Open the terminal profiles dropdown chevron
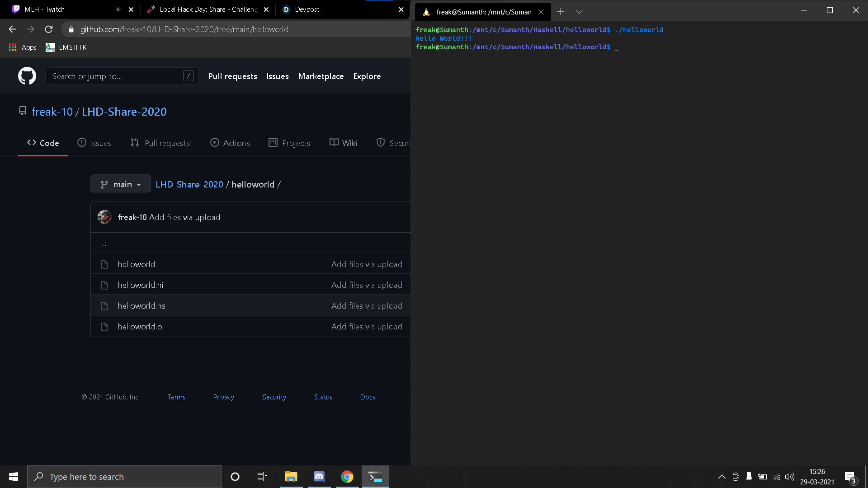Image resolution: width=868 pixels, height=488 pixels. 579,12
